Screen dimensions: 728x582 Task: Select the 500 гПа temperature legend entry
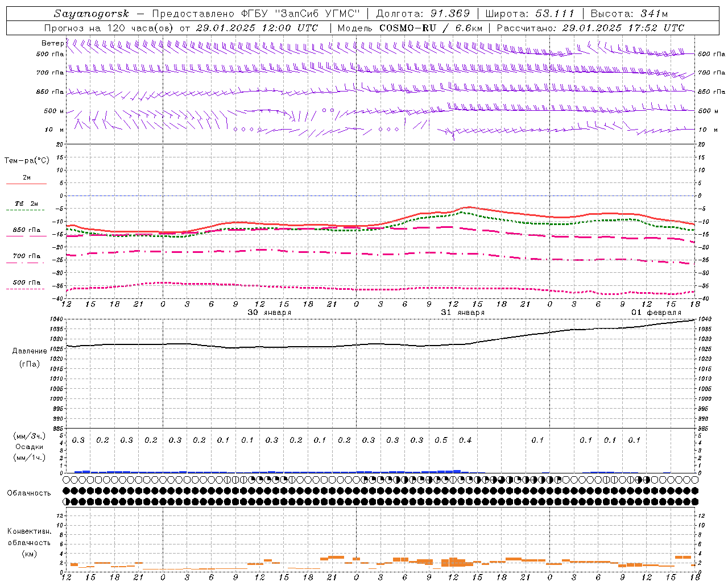point(26,282)
